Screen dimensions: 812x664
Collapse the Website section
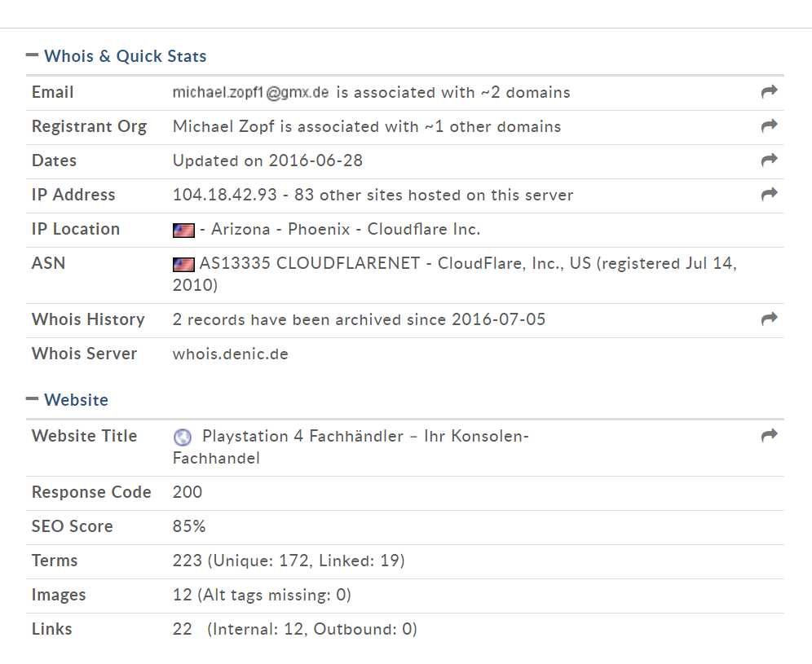pos(32,398)
